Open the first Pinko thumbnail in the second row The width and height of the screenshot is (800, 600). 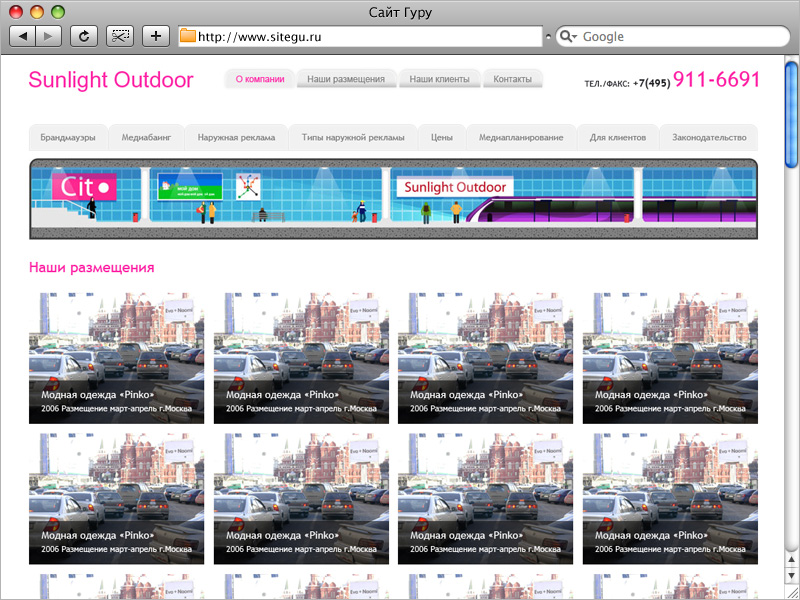coord(116,499)
